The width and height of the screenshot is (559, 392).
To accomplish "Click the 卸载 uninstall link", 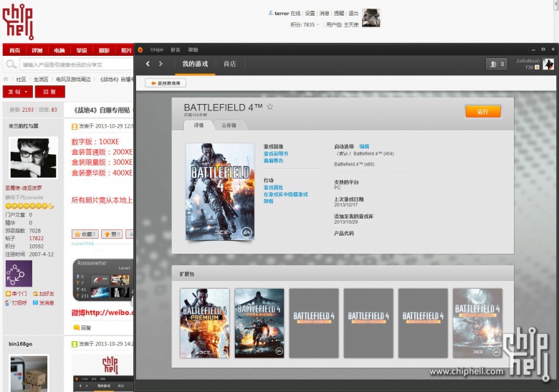I will tap(269, 201).
